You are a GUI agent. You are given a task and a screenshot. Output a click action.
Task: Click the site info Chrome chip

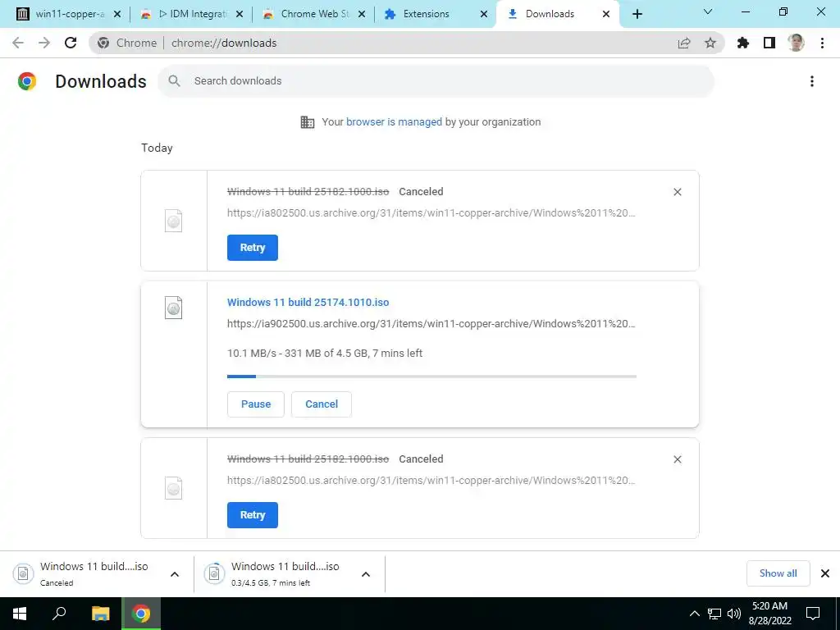point(127,43)
